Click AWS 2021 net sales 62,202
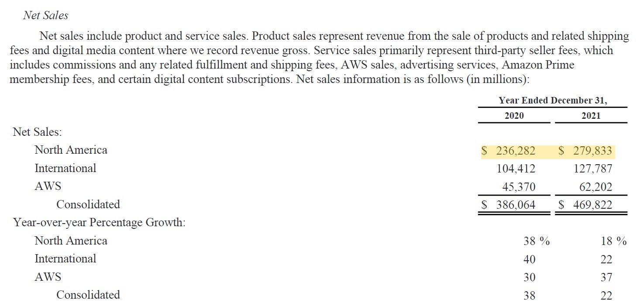Viewport: 644px width, 307px height. (x=596, y=187)
